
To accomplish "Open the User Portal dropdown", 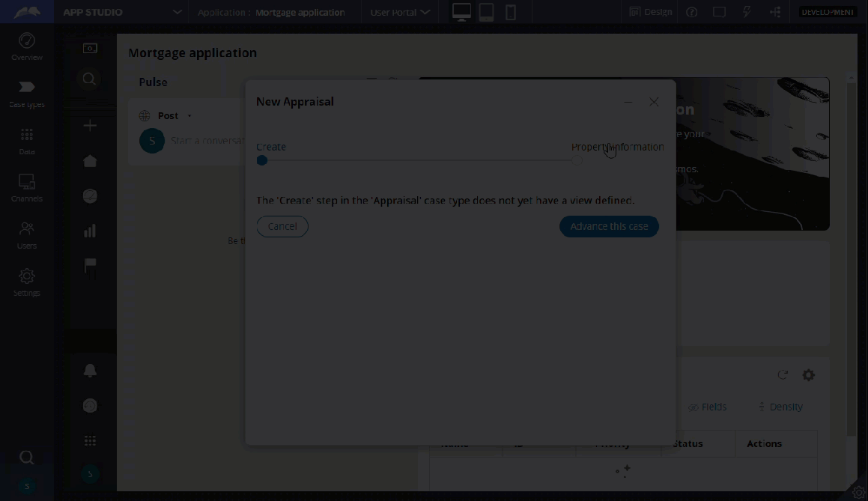I will pyautogui.click(x=400, y=12).
